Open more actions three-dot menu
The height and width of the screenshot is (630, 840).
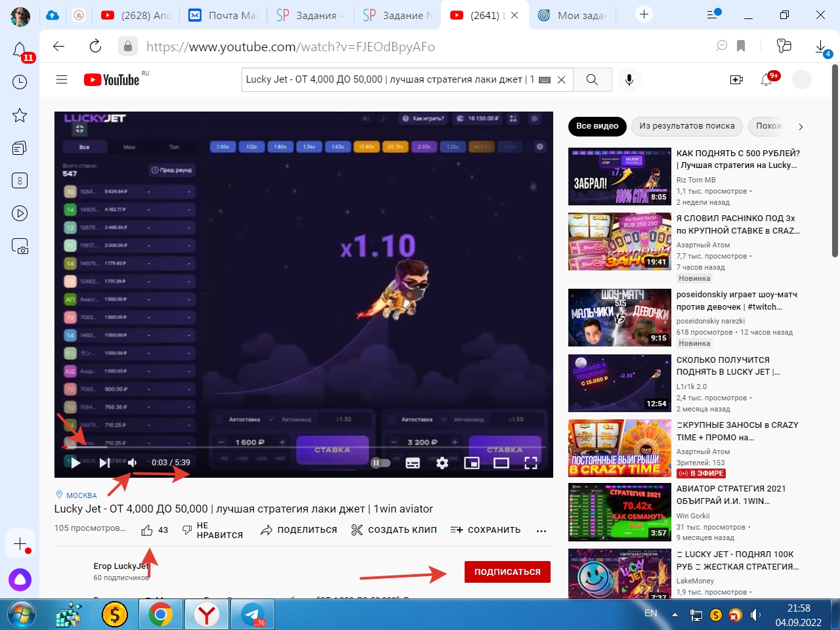click(x=541, y=530)
